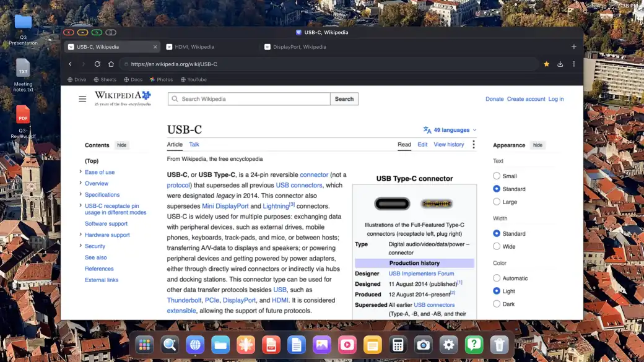The height and width of the screenshot is (362, 644).
Task: Open the file manager in dock
Action: coord(220,345)
